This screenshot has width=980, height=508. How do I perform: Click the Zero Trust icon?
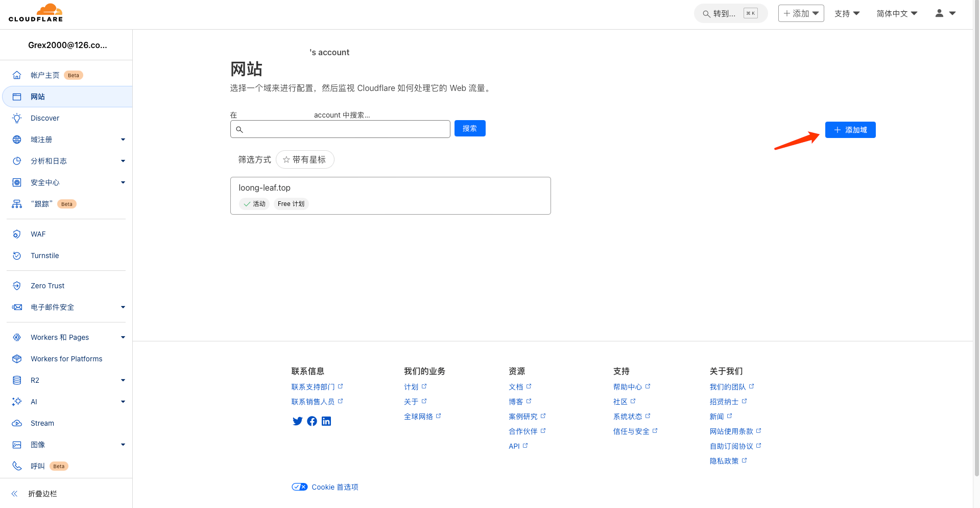[17, 286]
